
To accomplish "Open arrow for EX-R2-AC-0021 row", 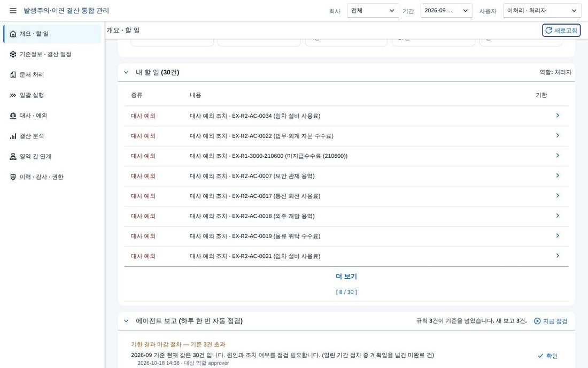I will pos(558,256).
